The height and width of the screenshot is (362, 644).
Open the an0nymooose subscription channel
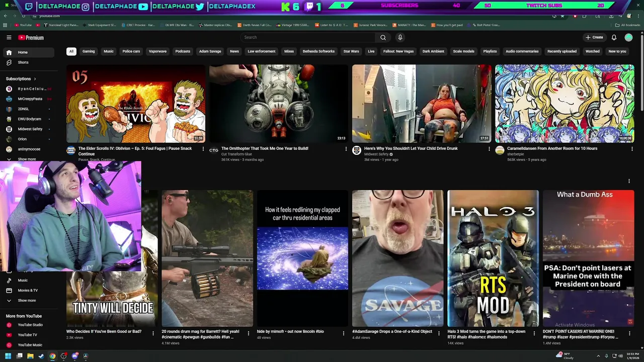tap(29, 149)
